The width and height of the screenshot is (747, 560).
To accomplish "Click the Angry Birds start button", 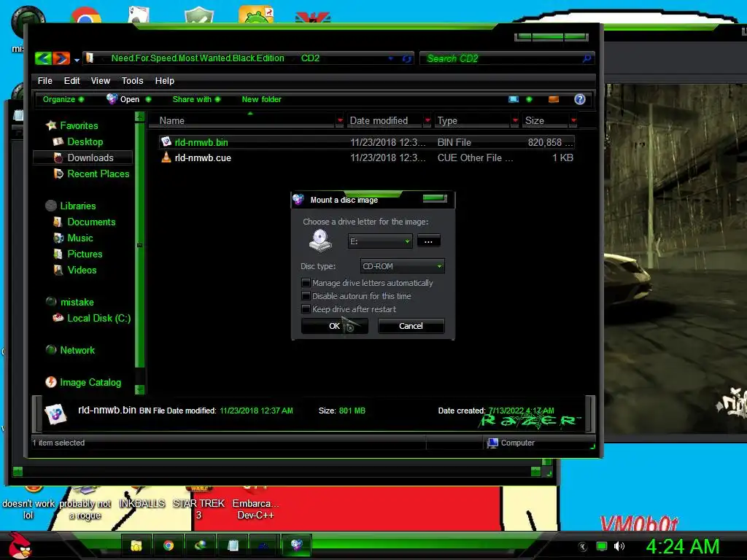I will point(20,545).
